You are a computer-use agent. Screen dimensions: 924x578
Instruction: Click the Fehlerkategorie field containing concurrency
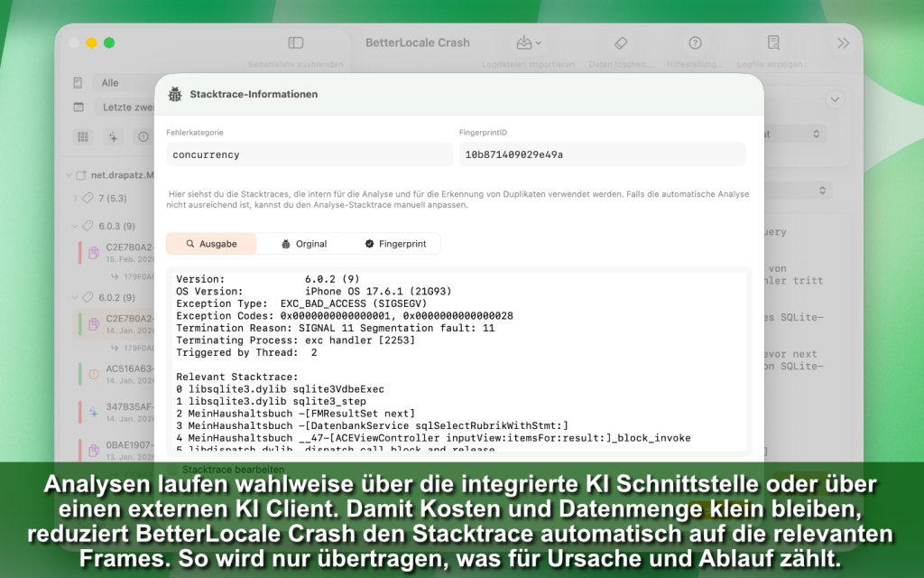tap(309, 154)
